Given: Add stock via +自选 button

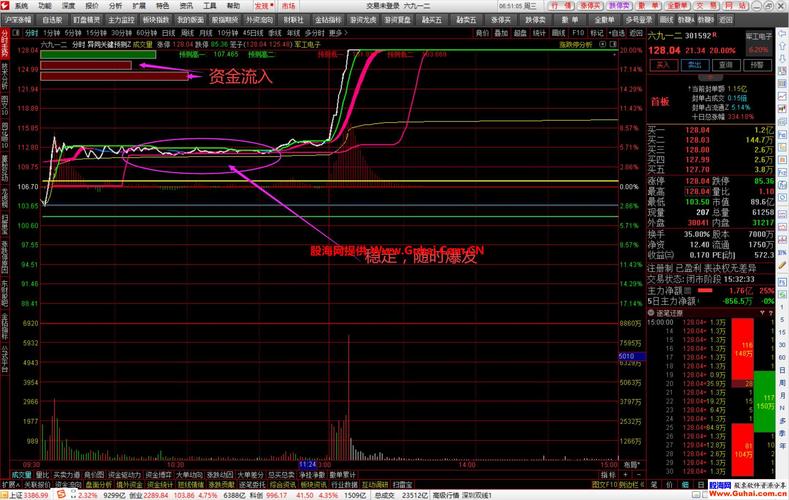Looking at the screenshot, I should click(617, 33).
